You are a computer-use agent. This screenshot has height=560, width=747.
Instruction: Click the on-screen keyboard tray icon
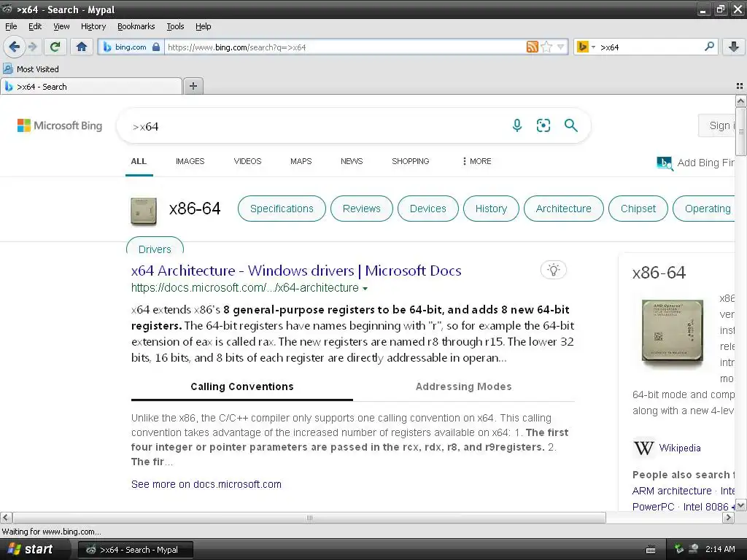(x=651, y=550)
